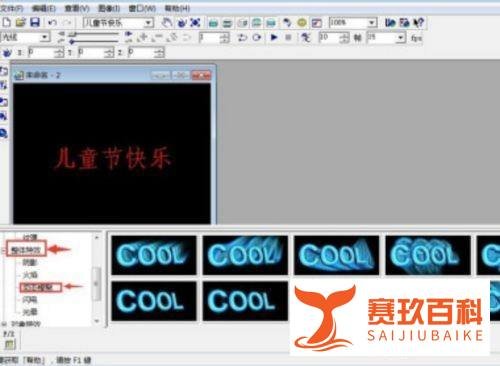
Task: Select 动态模糊 effect in the tree
Action: pyautogui.click(x=39, y=287)
